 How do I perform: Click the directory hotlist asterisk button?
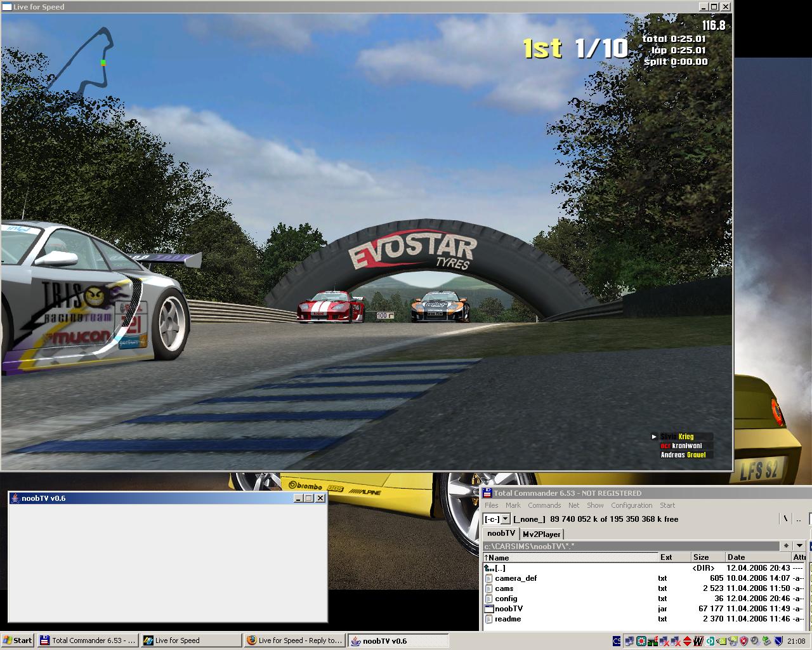point(787,545)
